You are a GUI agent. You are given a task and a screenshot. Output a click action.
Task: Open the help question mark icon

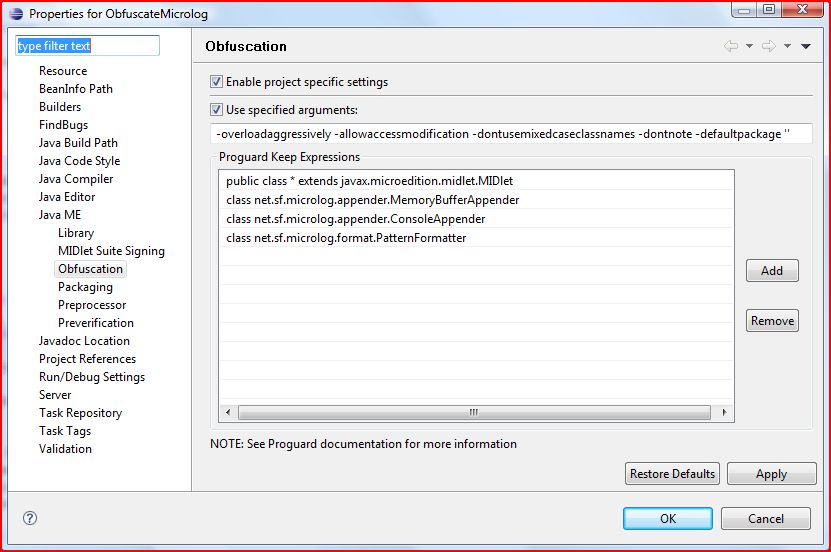[x=30, y=518]
